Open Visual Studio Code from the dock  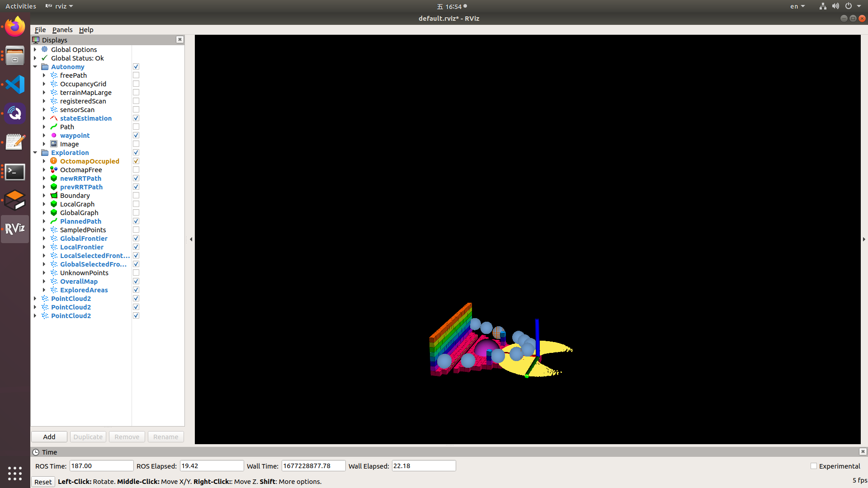coord(15,85)
